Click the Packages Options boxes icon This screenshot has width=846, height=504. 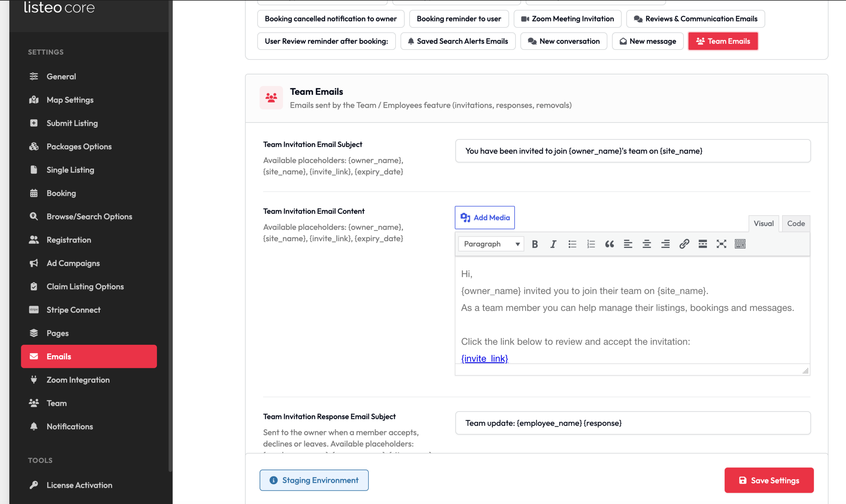coord(34,146)
